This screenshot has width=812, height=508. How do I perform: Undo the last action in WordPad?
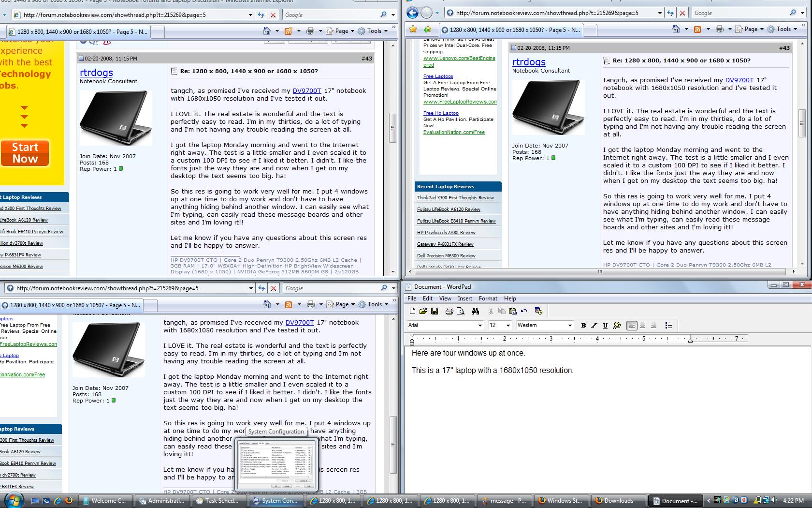click(x=524, y=311)
